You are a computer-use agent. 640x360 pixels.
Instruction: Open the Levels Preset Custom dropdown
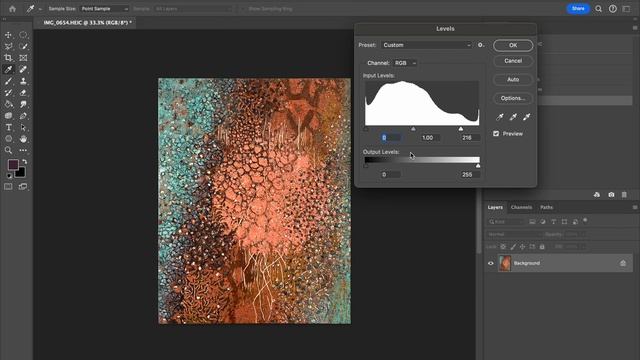pyautogui.click(x=427, y=45)
